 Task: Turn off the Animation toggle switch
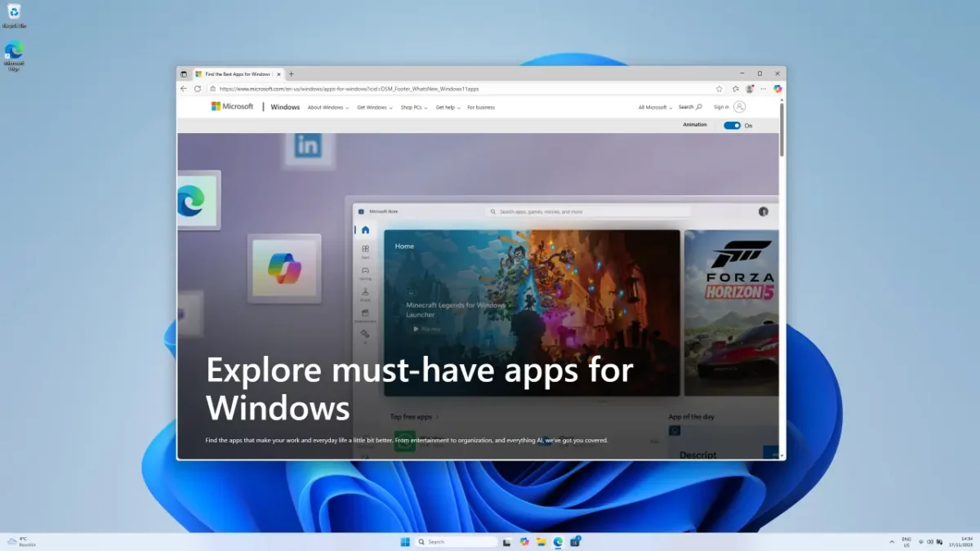(732, 126)
